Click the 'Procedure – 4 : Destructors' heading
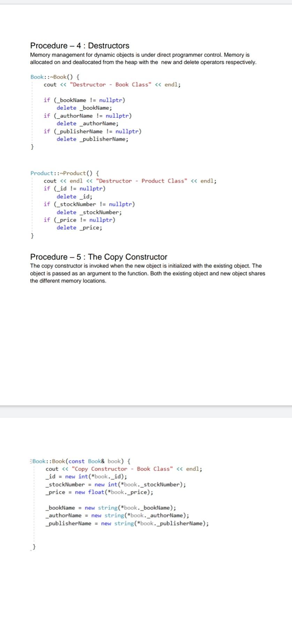Screen dimensions: 292x644 tap(80, 46)
